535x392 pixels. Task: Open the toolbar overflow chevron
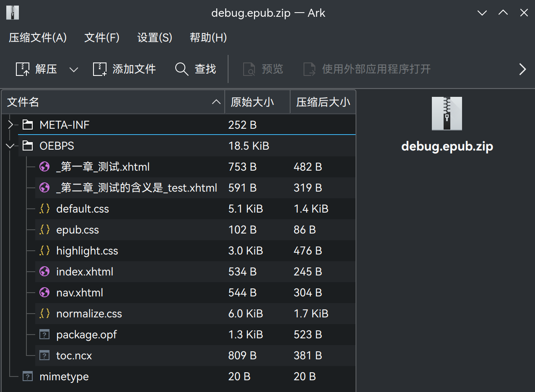[522, 69]
